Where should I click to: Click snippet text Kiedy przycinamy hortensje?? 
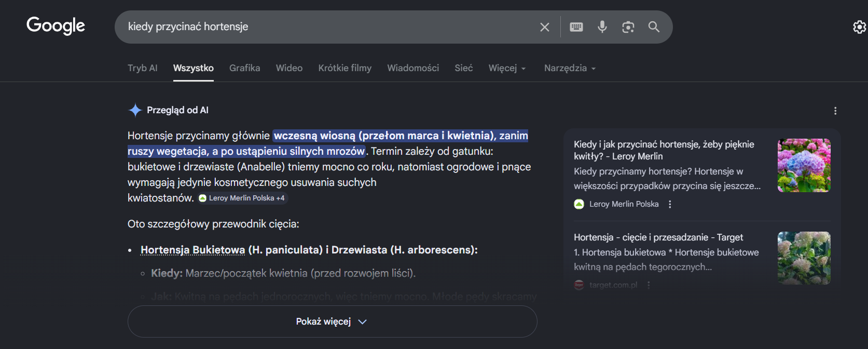point(633,171)
